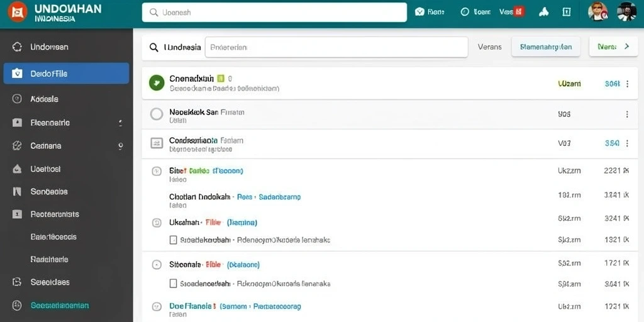Click the first user avatar in header
Screen dimensions: 644x322
(x=597, y=11)
